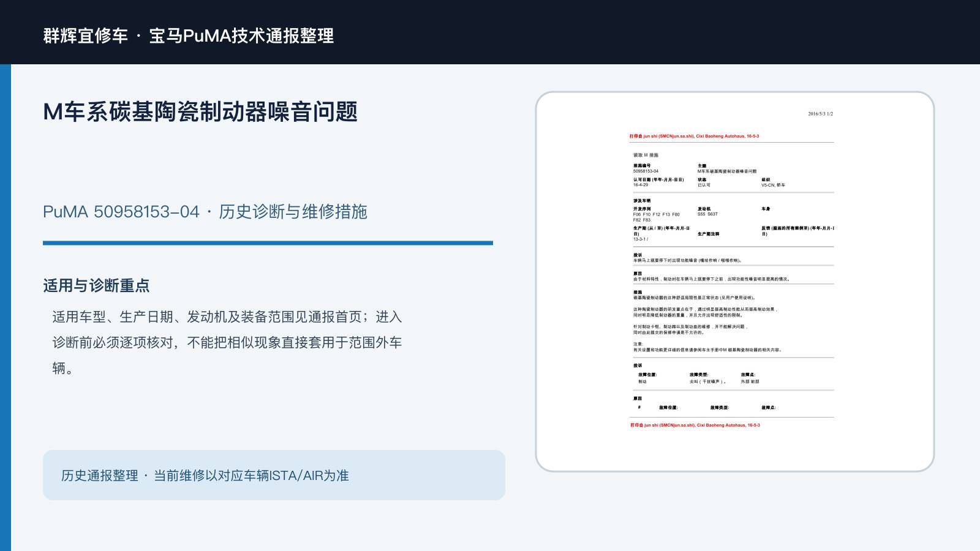Viewport: 980px width, 551px height.
Task: Click the 读取 M 措施 heading in the document
Action: pyautogui.click(x=646, y=156)
